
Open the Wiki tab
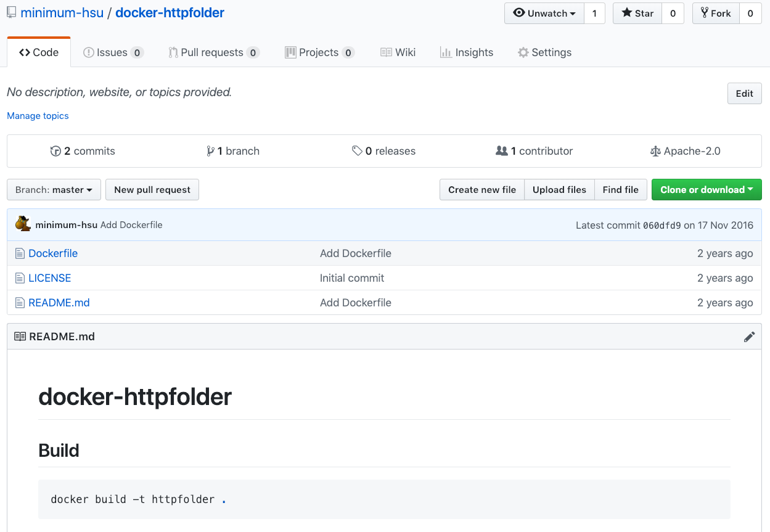(x=398, y=52)
